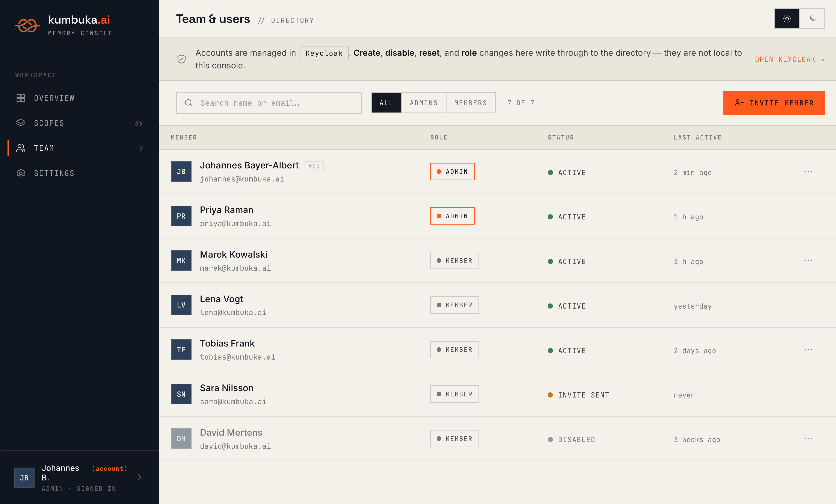Viewport: 836px width, 504px height.
Task: Filter the list by ADMINS tab
Action: click(424, 103)
